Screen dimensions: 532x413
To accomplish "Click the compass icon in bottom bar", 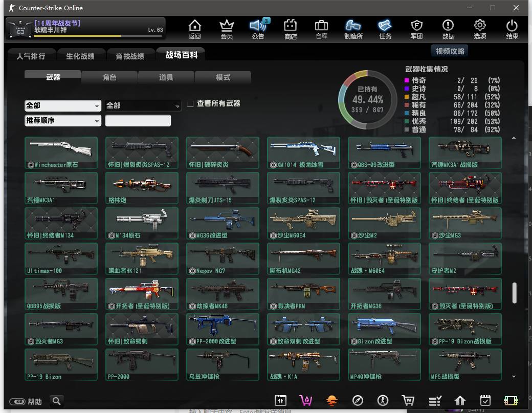I will [x=358, y=401].
